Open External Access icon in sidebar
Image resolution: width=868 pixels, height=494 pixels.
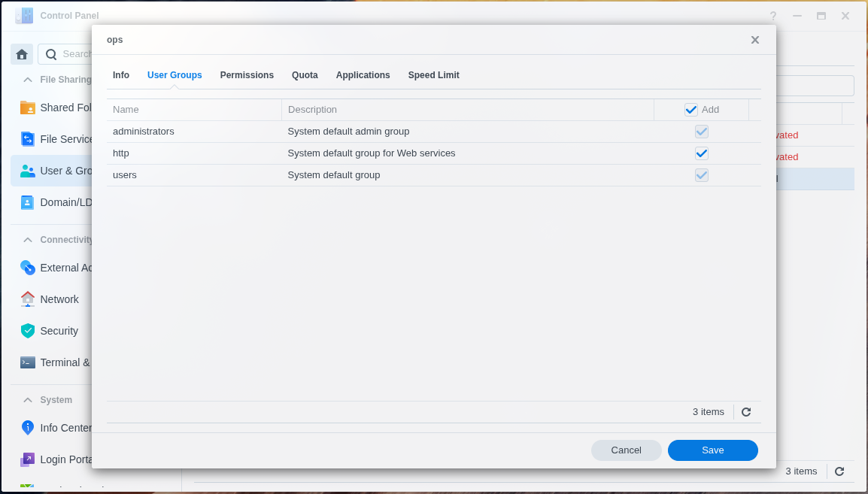point(27,268)
